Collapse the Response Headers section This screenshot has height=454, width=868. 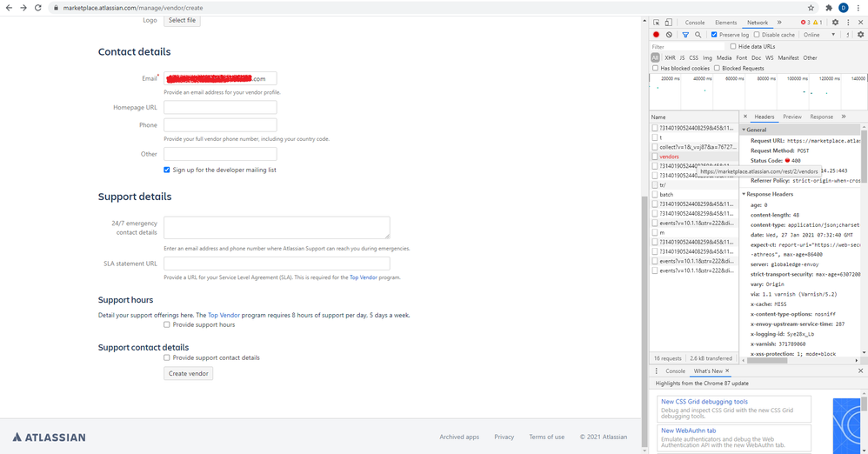pos(744,194)
